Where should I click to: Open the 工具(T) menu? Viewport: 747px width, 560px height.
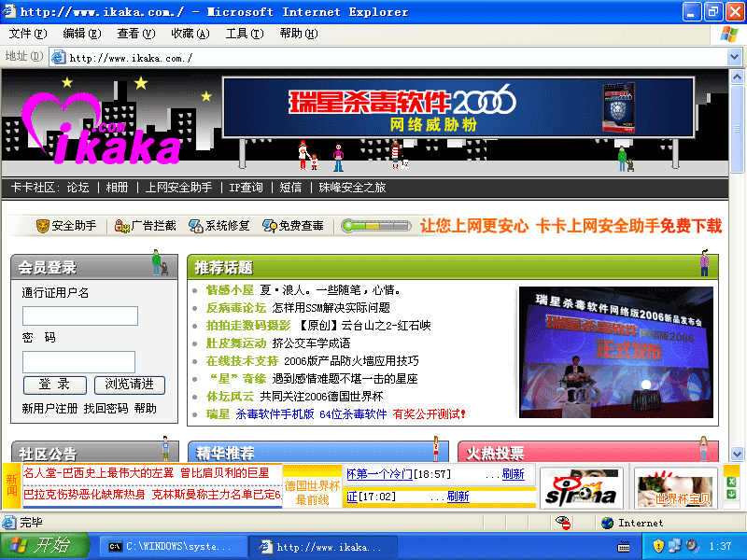245,34
